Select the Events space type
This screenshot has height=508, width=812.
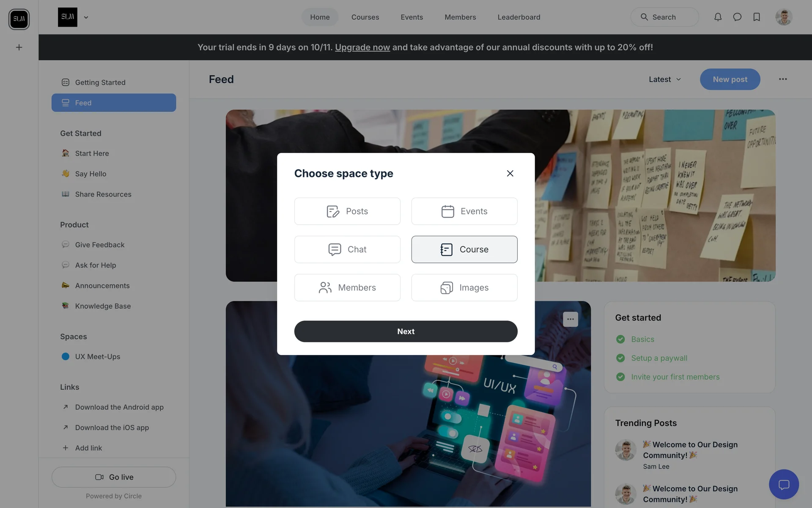[464, 211]
